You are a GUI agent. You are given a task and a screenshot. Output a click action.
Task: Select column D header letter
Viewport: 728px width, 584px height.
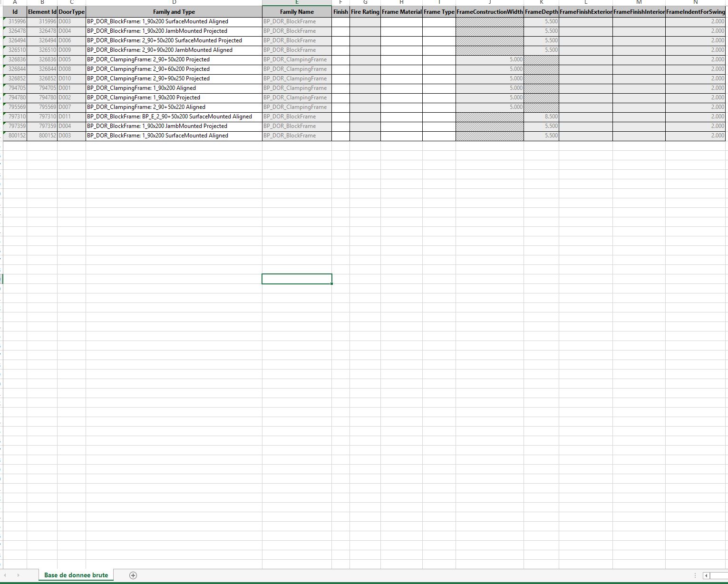(x=174, y=2)
